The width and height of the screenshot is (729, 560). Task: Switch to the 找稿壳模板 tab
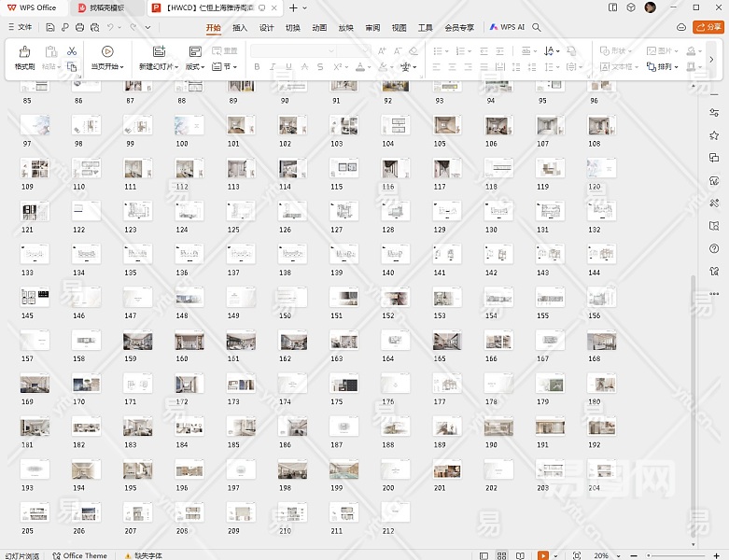coord(107,7)
